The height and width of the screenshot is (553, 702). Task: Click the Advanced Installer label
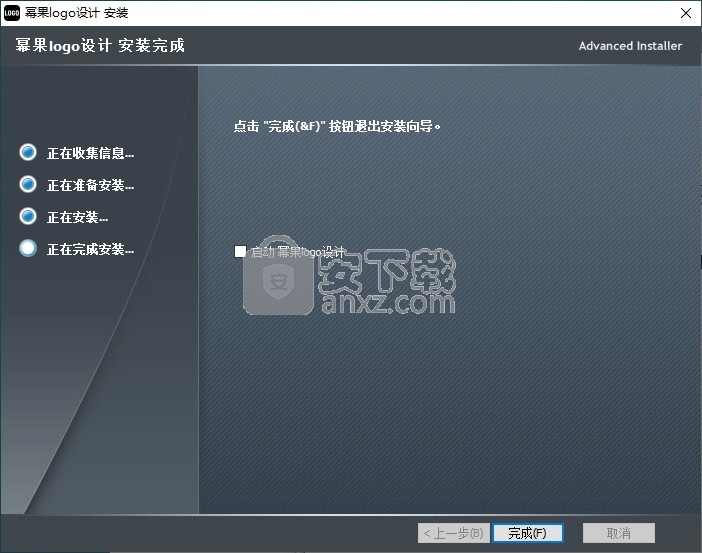(x=630, y=46)
